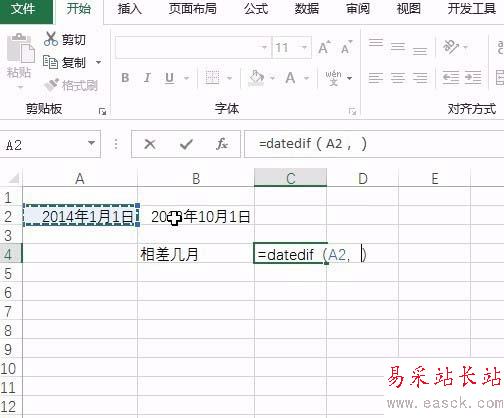Click the formula bar input field
The width and height of the screenshot is (504, 418).
(x=374, y=144)
